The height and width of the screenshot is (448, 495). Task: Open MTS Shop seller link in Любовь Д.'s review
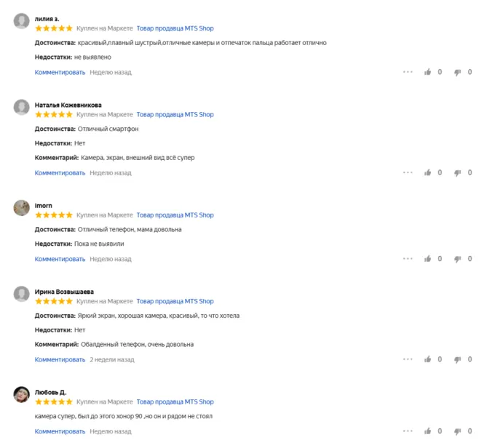tap(175, 401)
